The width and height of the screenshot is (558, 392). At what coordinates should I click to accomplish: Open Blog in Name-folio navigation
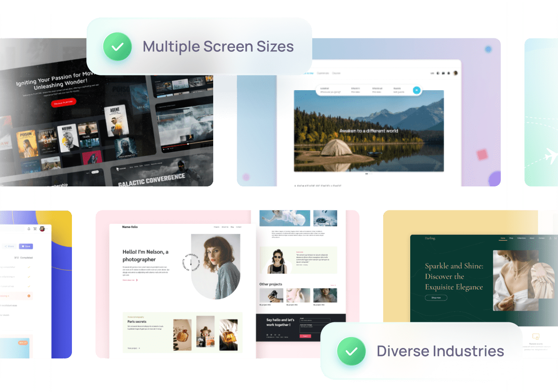pos(232,227)
